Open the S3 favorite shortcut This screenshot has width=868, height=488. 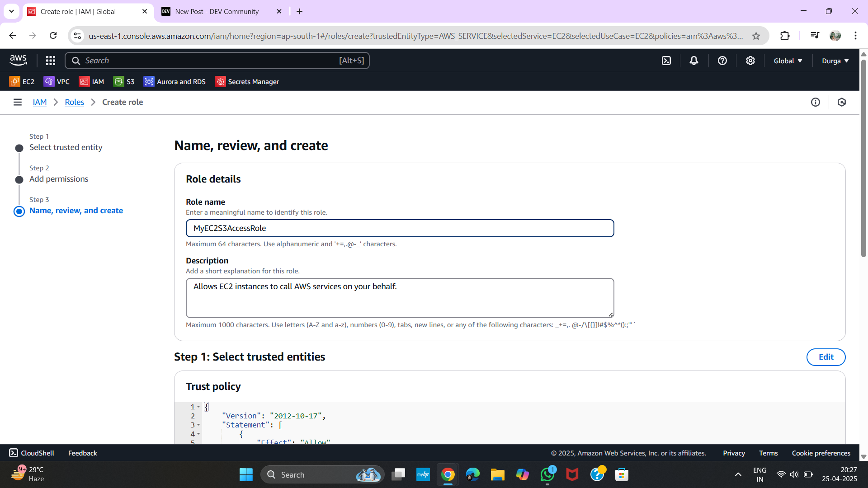click(x=124, y=81)
